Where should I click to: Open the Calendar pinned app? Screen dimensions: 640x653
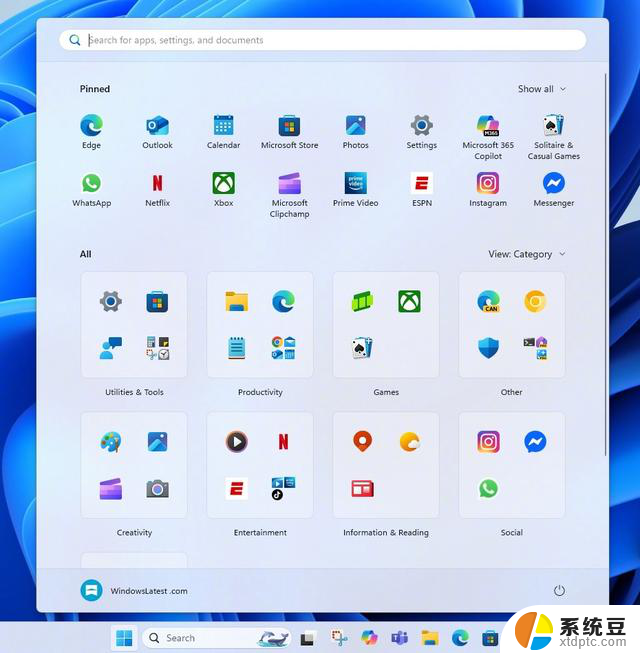click(x=223, y=125)
